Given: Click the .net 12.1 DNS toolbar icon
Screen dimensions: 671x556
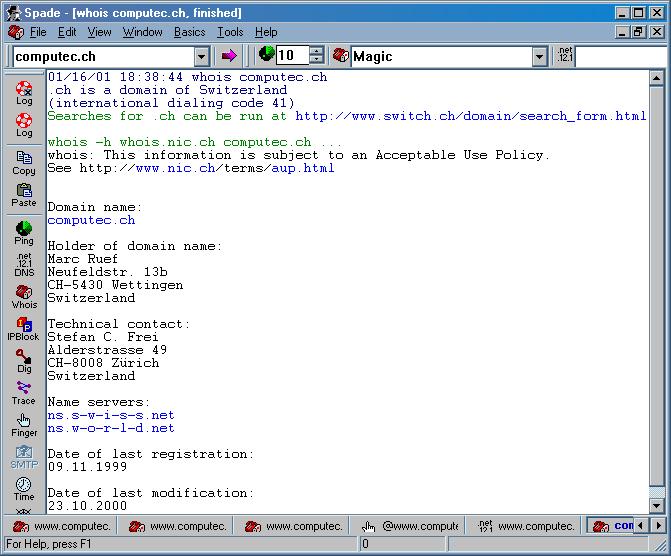Looking at the screenshot, I should (x=565, y=55).
